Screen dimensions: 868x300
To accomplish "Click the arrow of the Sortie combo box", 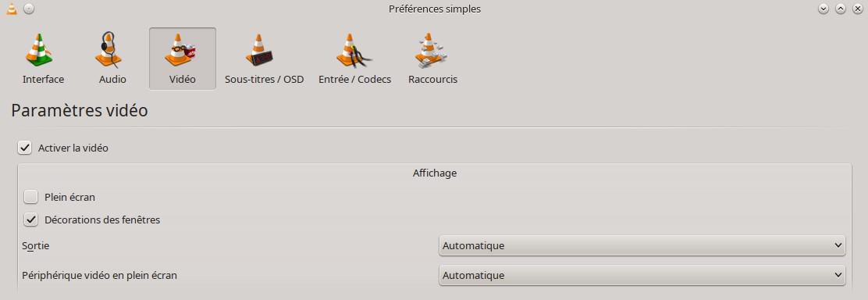I will tap(838, 245).
